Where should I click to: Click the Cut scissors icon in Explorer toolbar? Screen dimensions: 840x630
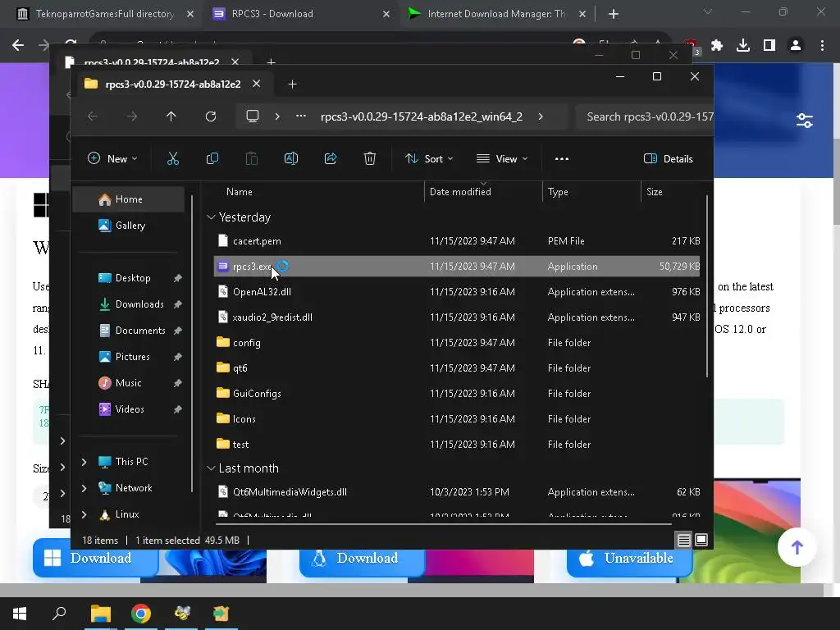click(x=172, y=158)
